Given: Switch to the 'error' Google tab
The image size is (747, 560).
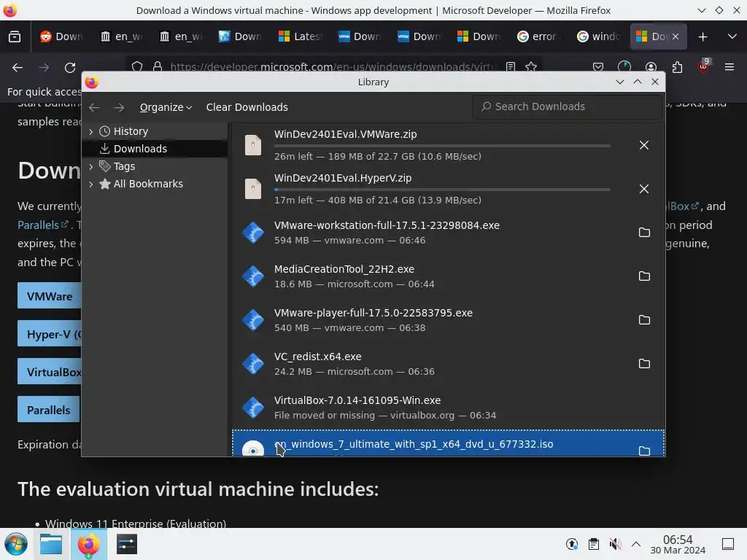Looking at the screenshot, I should pyautogui.click(x=538, y=36).
